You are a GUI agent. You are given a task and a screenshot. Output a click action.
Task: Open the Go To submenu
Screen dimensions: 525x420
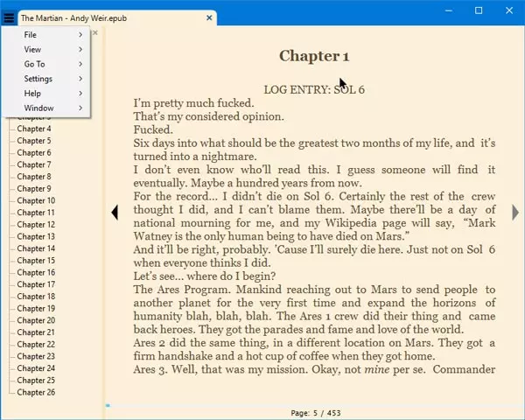click(x=46, y=64)
